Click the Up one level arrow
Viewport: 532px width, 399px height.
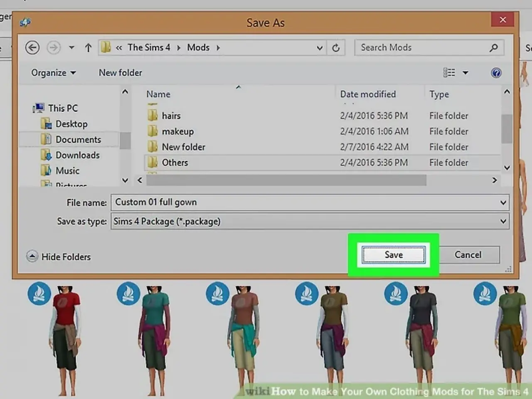click(88, 48)
